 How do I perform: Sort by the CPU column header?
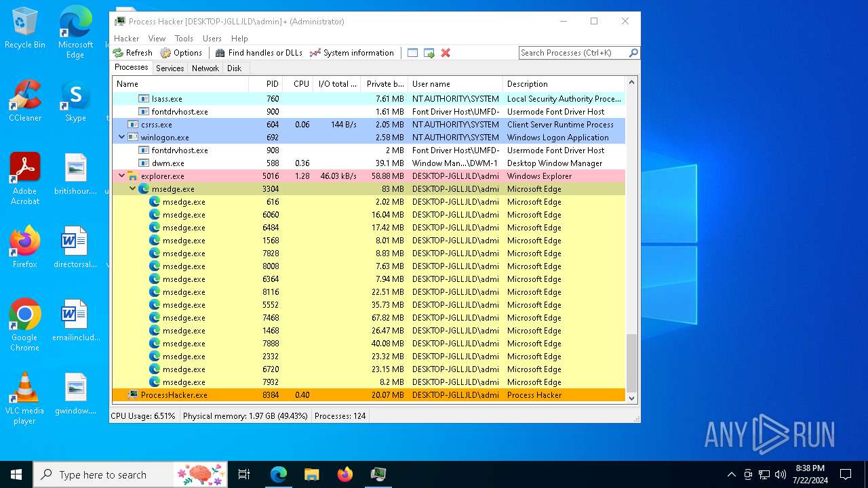(x=298, y=84)
